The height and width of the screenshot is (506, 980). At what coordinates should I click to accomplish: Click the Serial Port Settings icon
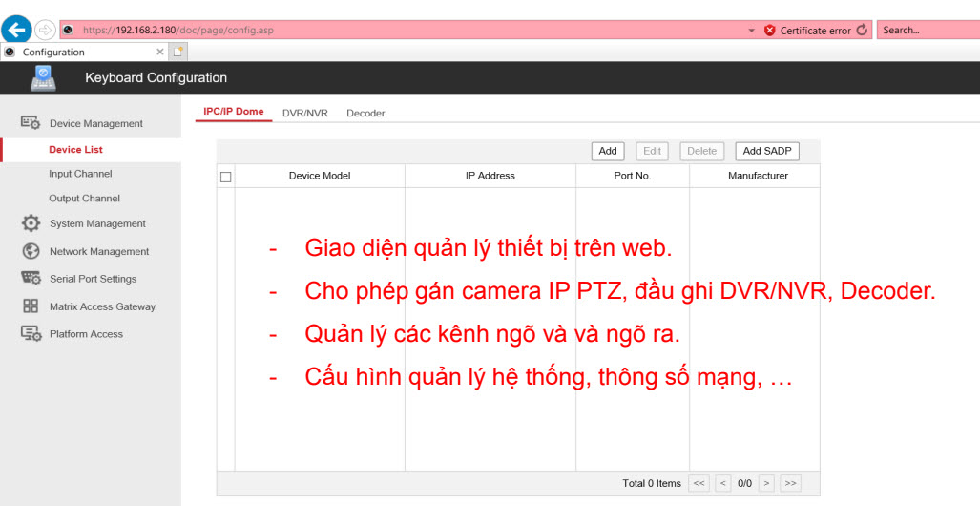point(31,279)
